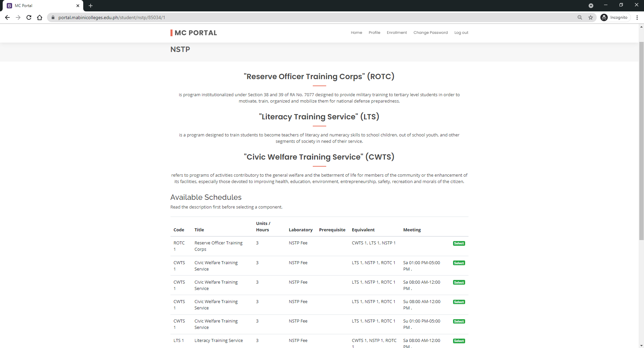Open the Profile page
The height and width of the screenshot is (348, 644).
[374, 33]
